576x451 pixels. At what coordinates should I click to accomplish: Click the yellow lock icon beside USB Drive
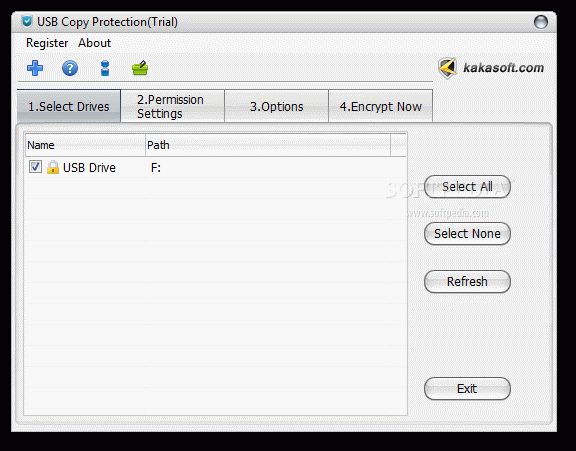point(53,167)
